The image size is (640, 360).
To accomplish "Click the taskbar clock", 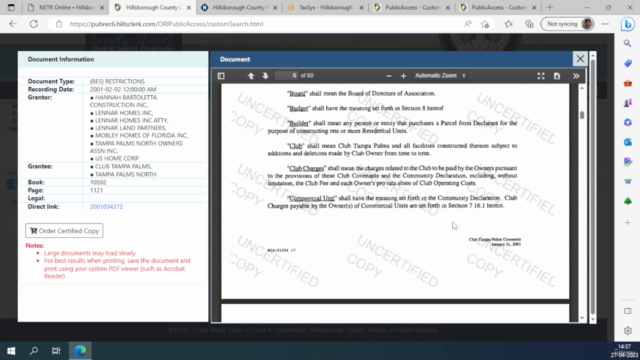I will pos(624,351).
